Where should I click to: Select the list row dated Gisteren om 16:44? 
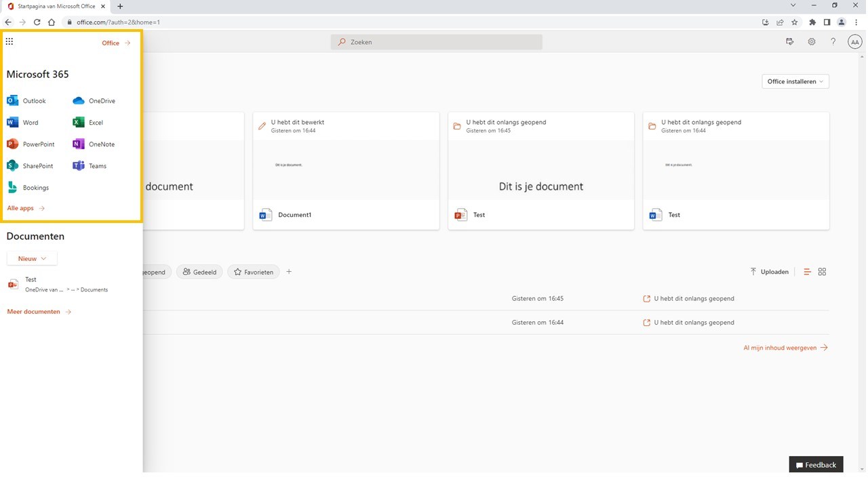(x=486, y=323)
